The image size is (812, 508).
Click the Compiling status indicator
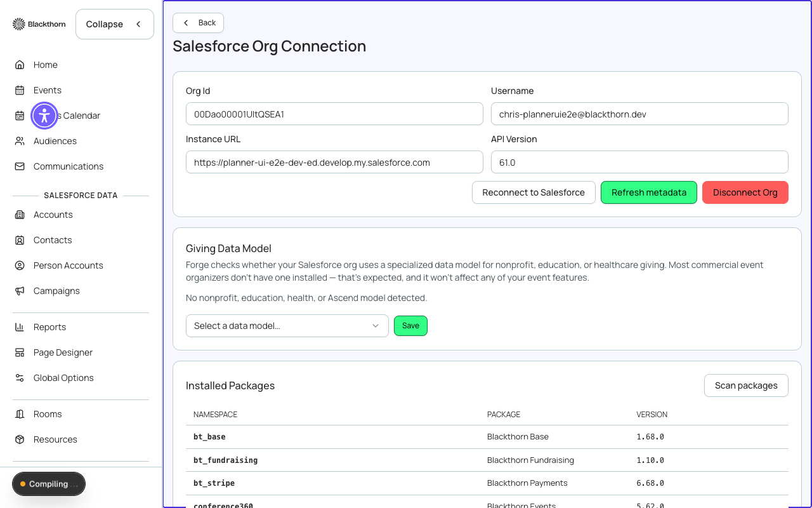pos(49,484)
